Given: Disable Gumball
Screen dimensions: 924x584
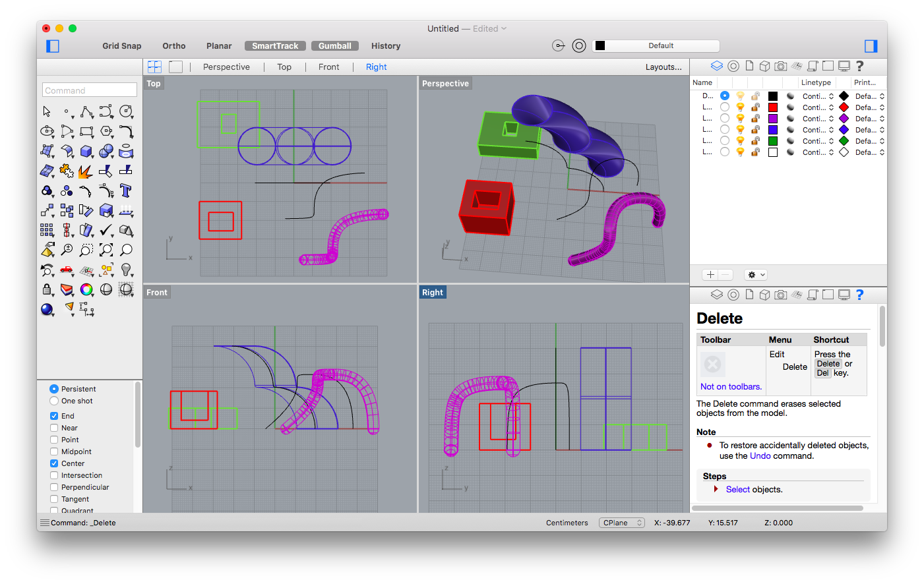Looking at the screenshot, I should [335, 46].
